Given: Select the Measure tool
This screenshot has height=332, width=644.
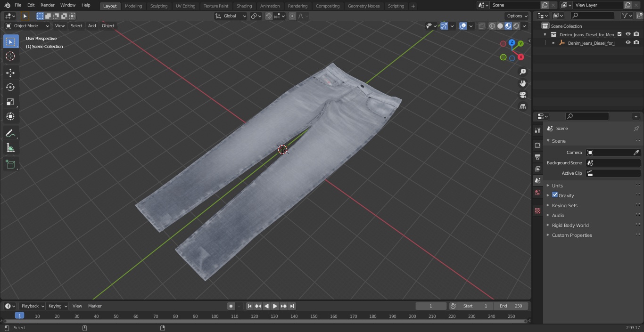Looking at the screenshot, I should click(x=10, y=148).
